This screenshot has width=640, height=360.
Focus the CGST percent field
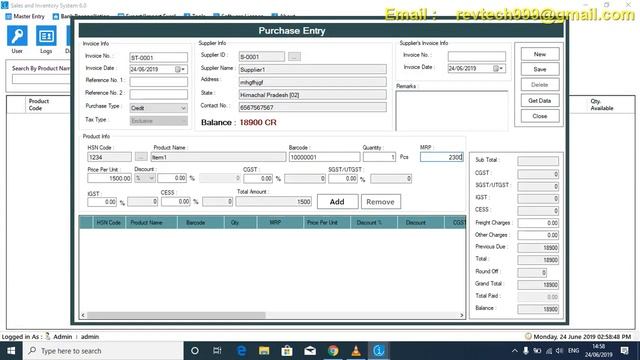pyautogui.click(x=258, y=178)
